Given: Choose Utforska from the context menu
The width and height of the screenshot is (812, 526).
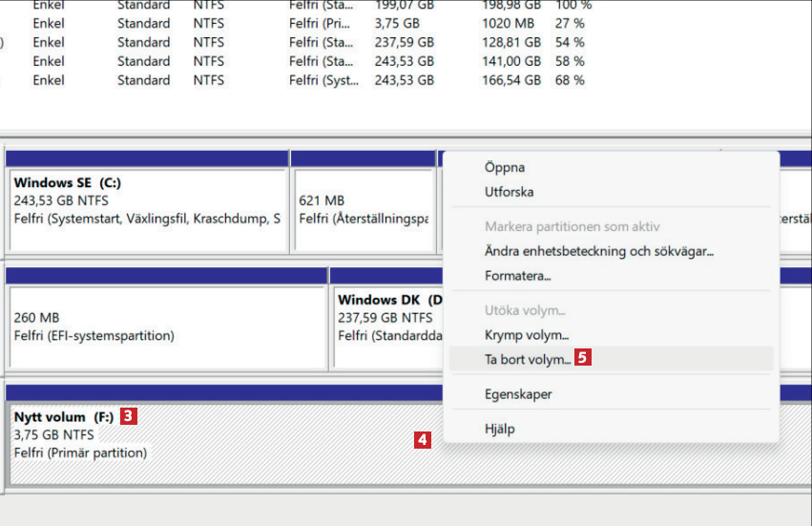Looking at the screenshot, I should [509, 192].
